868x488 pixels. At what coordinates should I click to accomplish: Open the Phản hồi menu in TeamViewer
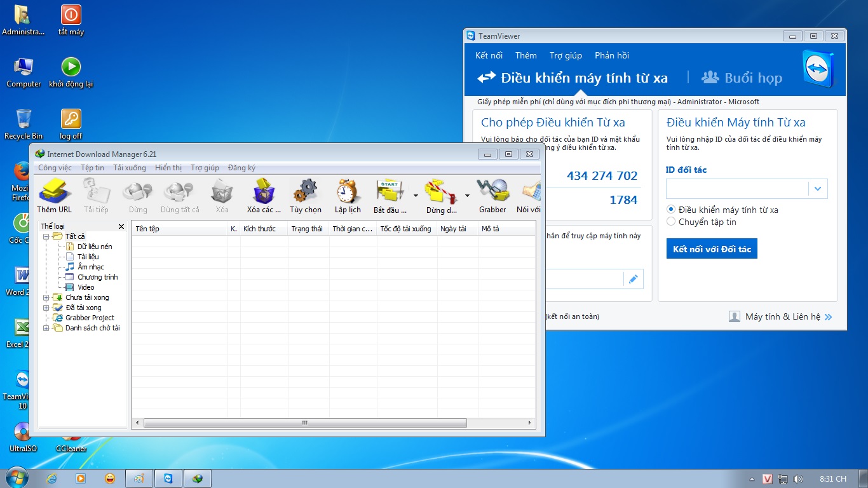tap(612, 55)
